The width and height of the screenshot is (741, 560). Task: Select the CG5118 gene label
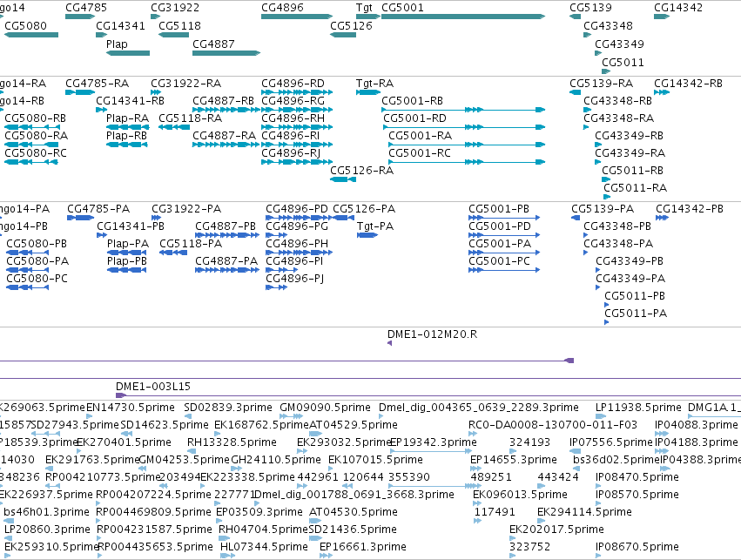click(179, 26)
